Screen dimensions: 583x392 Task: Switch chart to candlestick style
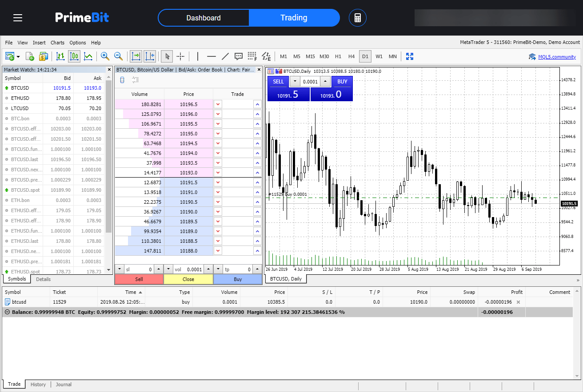(x=74, y=56)
